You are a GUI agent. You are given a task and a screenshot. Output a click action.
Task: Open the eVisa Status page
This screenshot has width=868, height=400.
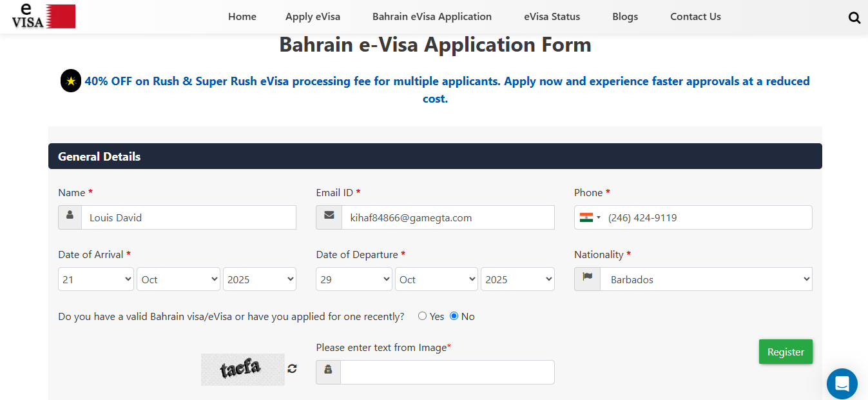552,17
